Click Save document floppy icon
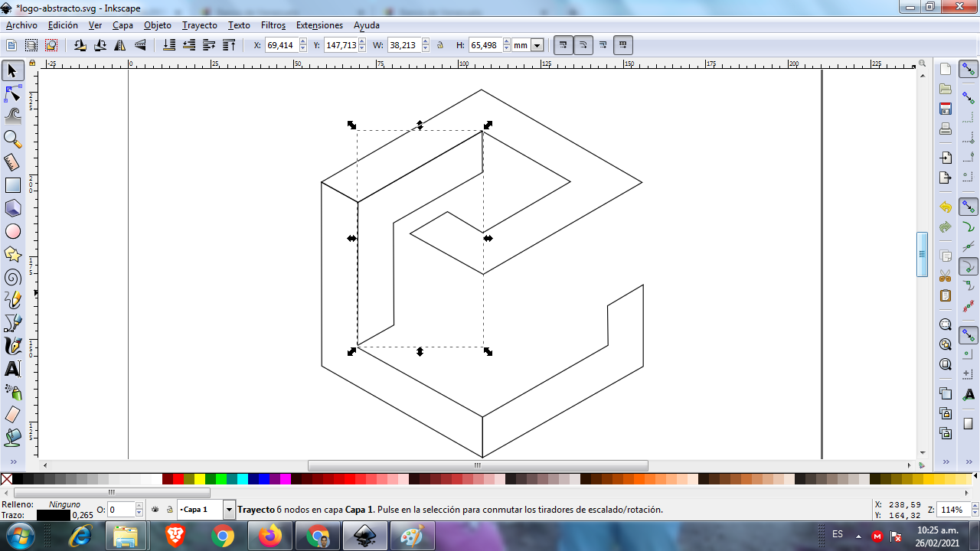 tap(946, 109)
